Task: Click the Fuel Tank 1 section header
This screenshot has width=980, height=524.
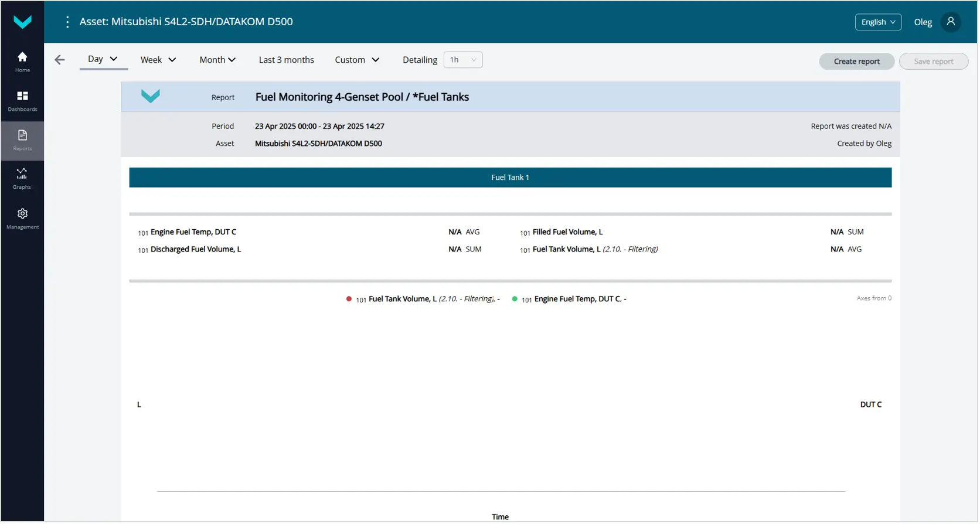Action: pyautogui.click(x=511, y=178)
